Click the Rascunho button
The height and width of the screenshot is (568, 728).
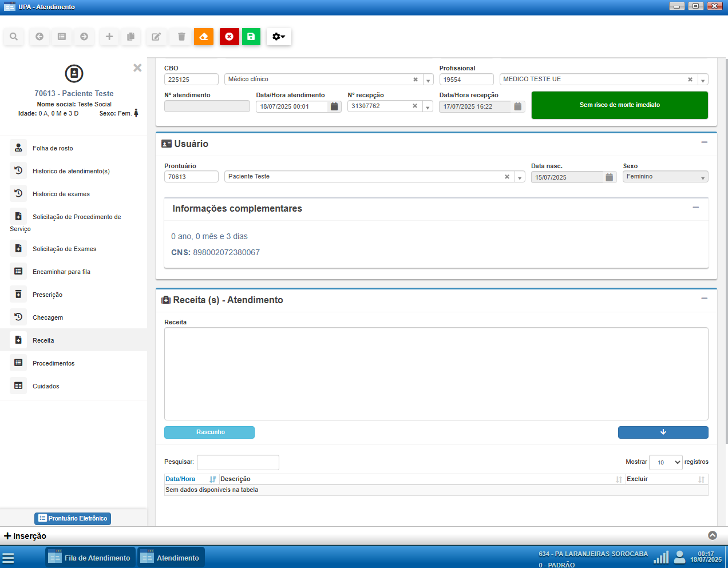[209, 432]
